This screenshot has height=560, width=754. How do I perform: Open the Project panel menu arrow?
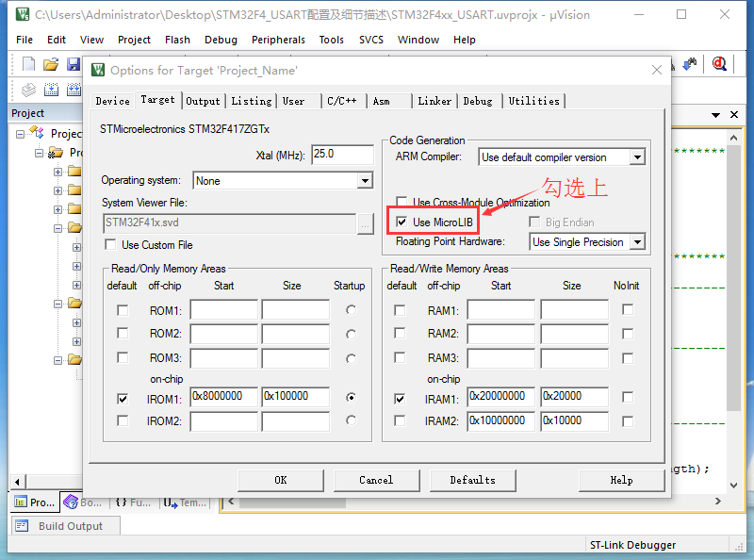[715, 115]
